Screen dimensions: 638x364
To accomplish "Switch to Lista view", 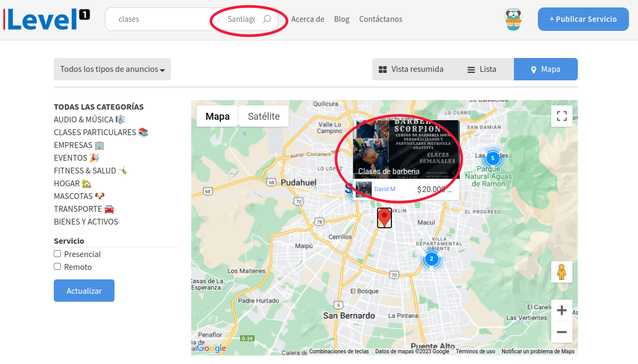I will pos(481,69).
